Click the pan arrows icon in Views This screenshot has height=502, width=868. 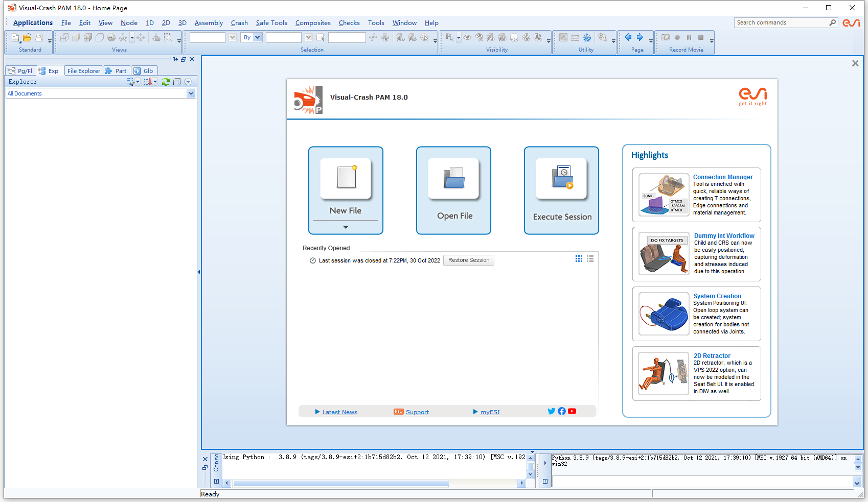[x=141, y=38]
